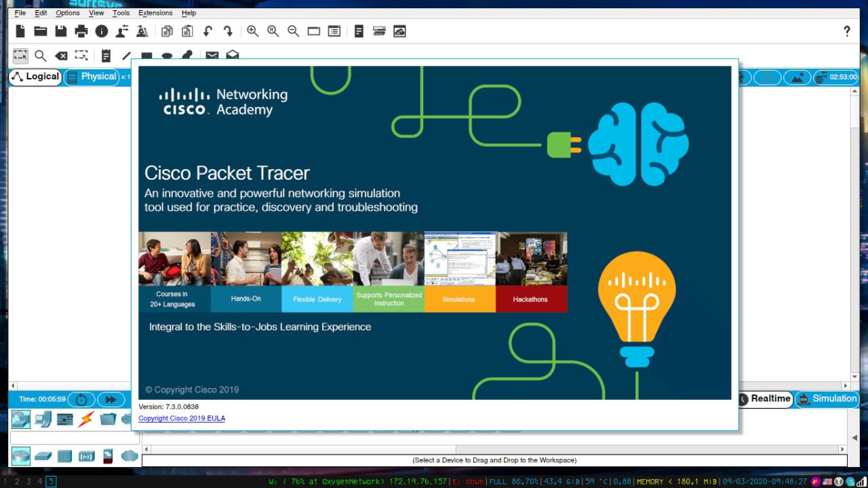
Task: Click the Environment time 02:53:00 button
Action: pyautogui.click(x=835, y=77)
